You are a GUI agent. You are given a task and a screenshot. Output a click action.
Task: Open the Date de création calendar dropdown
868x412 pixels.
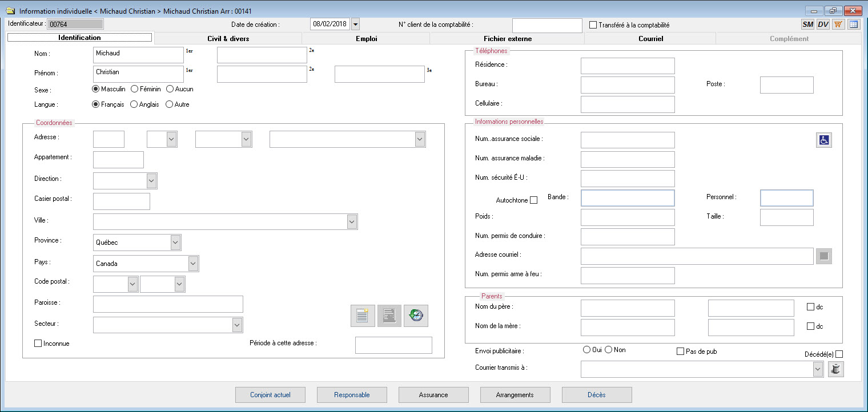click(x=355, y=25)
